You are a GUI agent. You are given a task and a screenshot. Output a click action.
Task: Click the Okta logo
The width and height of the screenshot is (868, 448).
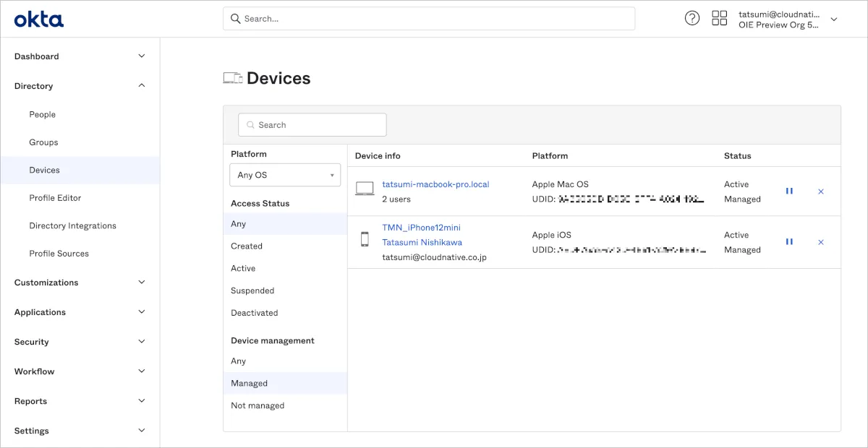click(39, 20)
